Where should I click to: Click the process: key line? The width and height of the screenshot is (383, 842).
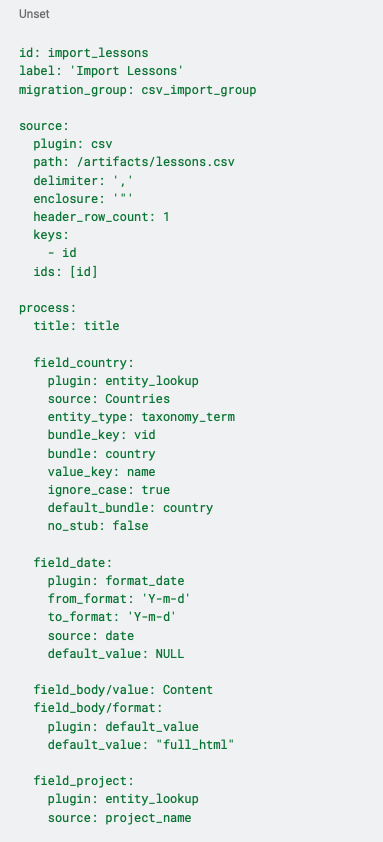coord(48,308)
